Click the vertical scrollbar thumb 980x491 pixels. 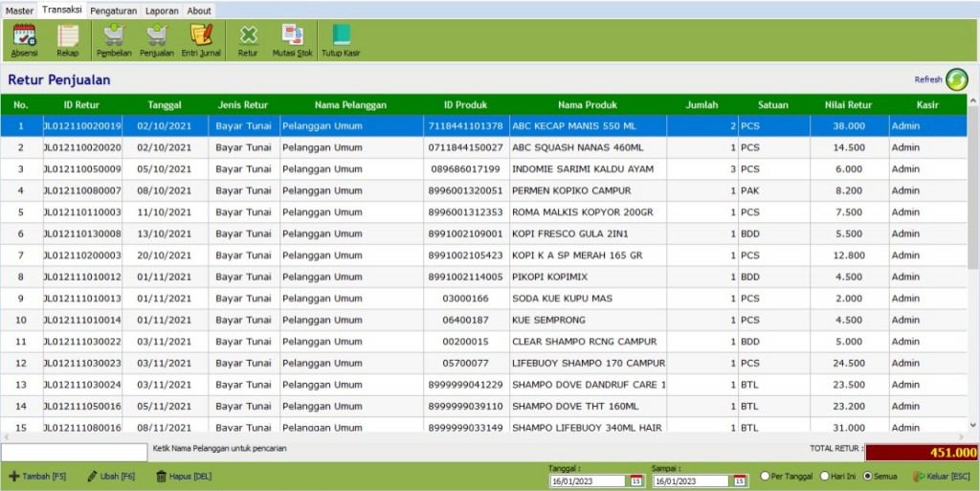[973, 188]
